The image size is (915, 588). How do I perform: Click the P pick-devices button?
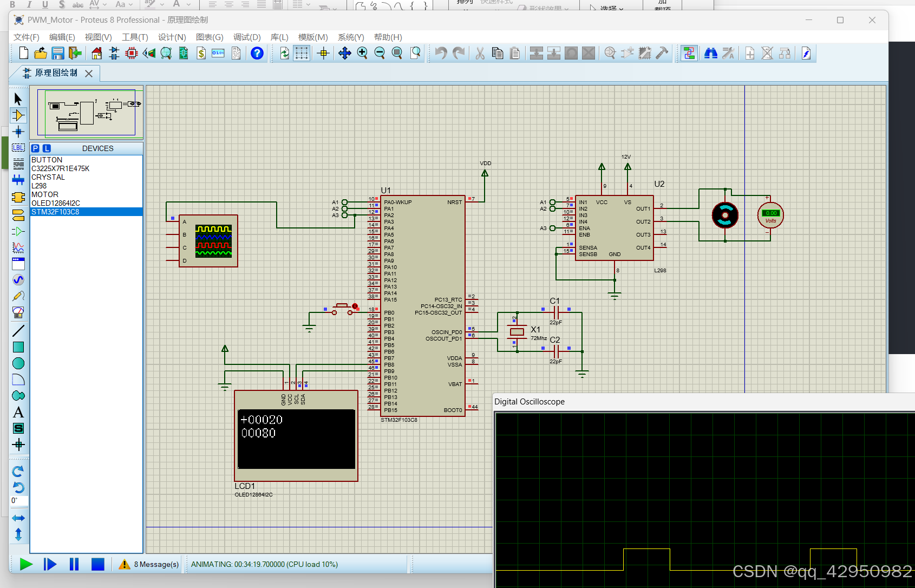coord(36,148)
